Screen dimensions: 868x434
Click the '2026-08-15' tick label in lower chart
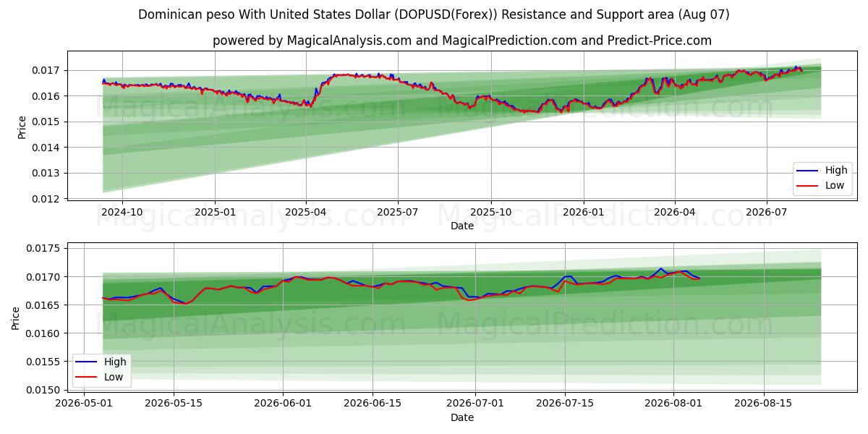[764, 404]
